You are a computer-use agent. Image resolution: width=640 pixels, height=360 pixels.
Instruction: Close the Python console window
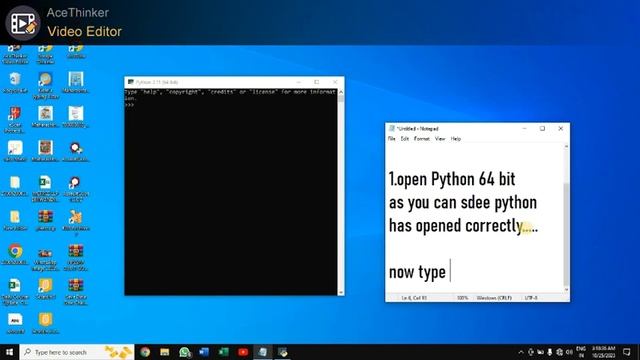(x=335, y=82)
